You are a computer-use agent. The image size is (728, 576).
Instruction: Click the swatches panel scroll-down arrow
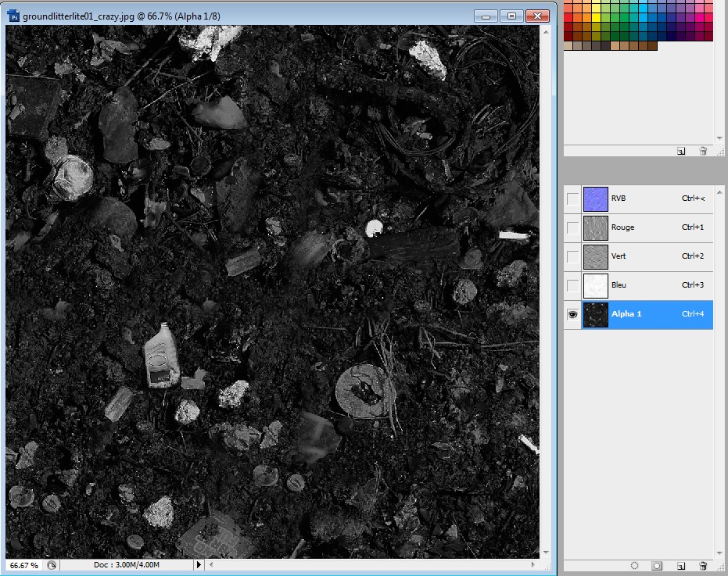pyautogui.click(x=719, y=138)
